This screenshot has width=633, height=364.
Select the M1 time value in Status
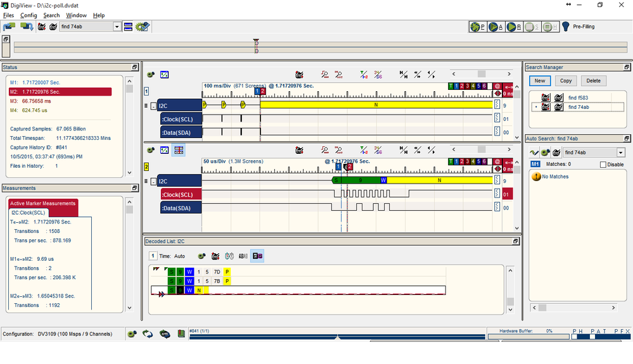pyautogui.click(x=41, y=82)
